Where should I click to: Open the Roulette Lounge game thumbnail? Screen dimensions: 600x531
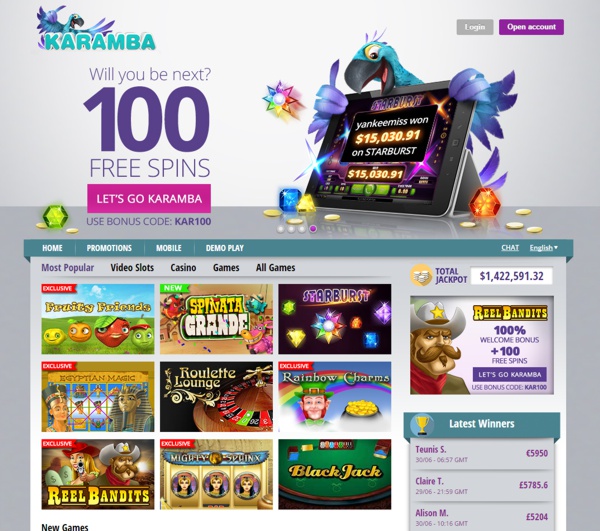pos(216,397)
